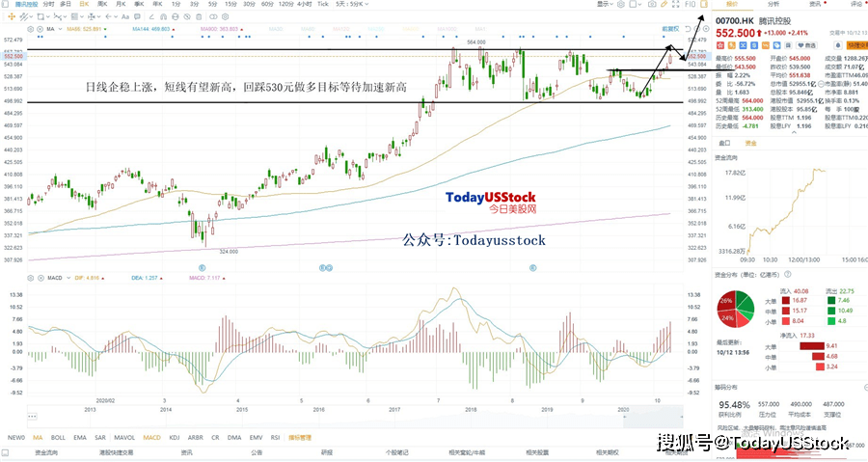Click the comment bubble annotation tool
The height and width of the screenshot is (462, 868).
[x=137, y=16]
